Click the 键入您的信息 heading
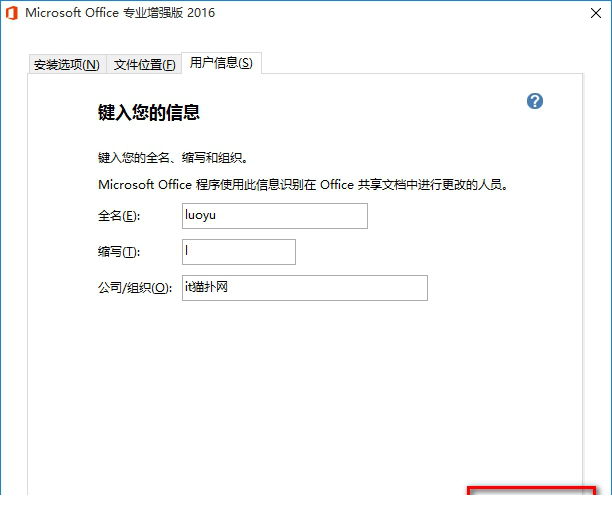The width and height of the screenshot is (612, 514). click(149, 112)
